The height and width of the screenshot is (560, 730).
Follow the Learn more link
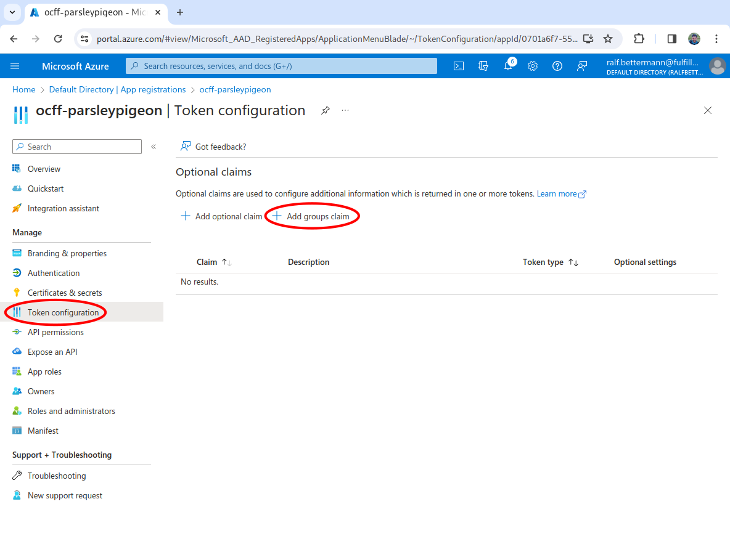point(562,193)
